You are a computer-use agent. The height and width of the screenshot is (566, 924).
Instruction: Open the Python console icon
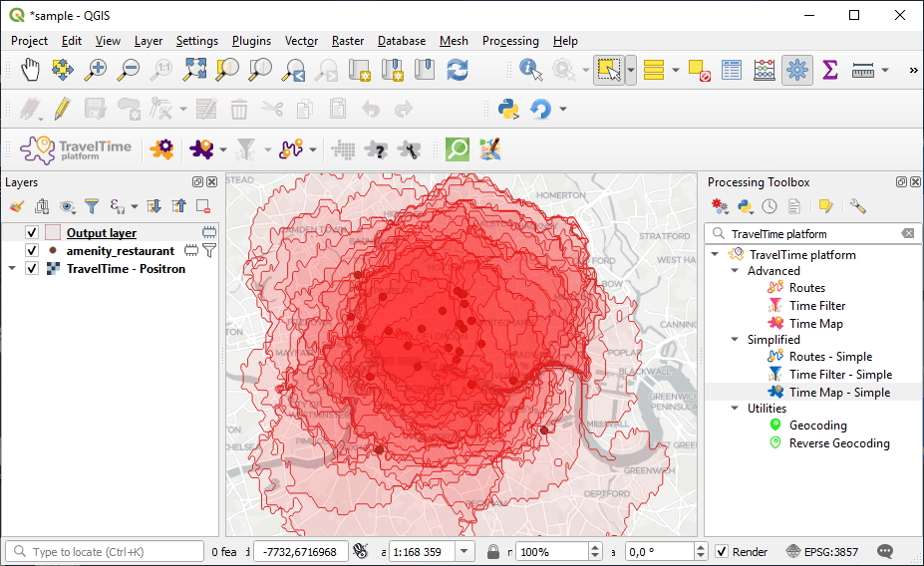pos(508,109)
